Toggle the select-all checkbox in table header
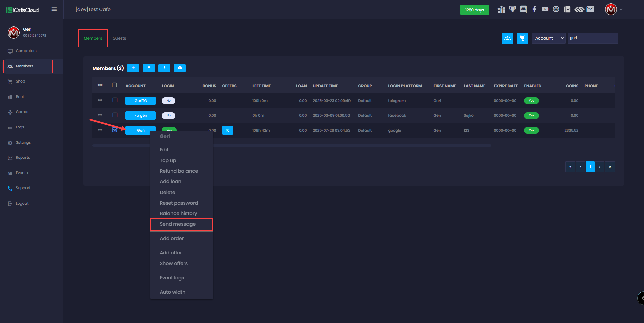644x323 pixels. tap(114, 85)
